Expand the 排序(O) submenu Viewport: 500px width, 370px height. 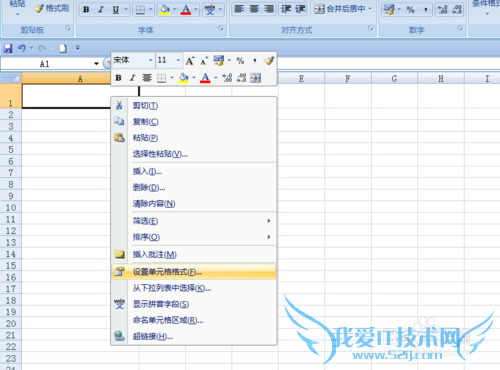[x=194, y=237]
